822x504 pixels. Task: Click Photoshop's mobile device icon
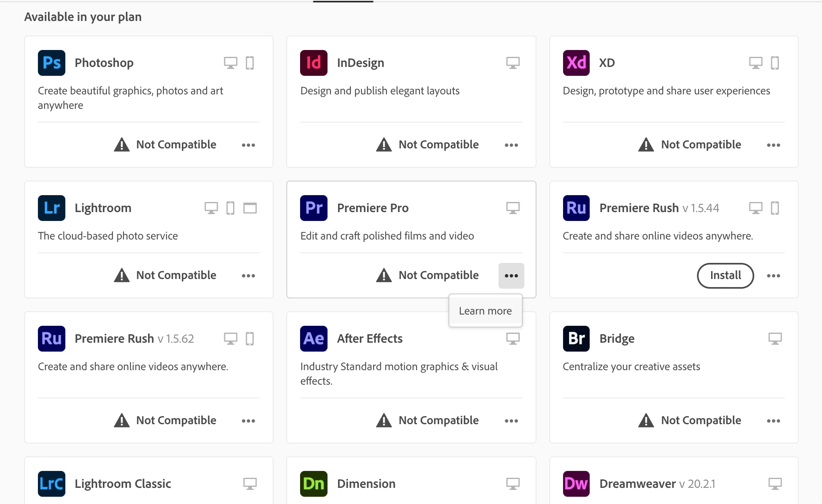pos(250,63)
